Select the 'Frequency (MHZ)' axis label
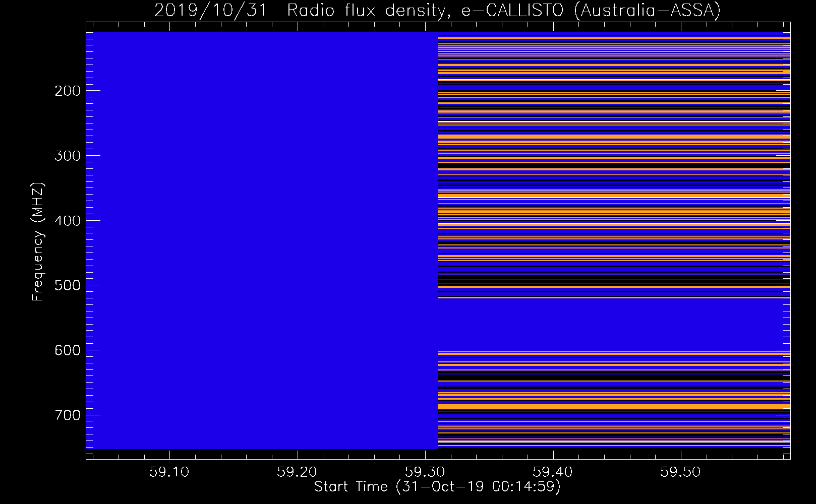This screenshot has height=504, width=816. tap(38, 241)
